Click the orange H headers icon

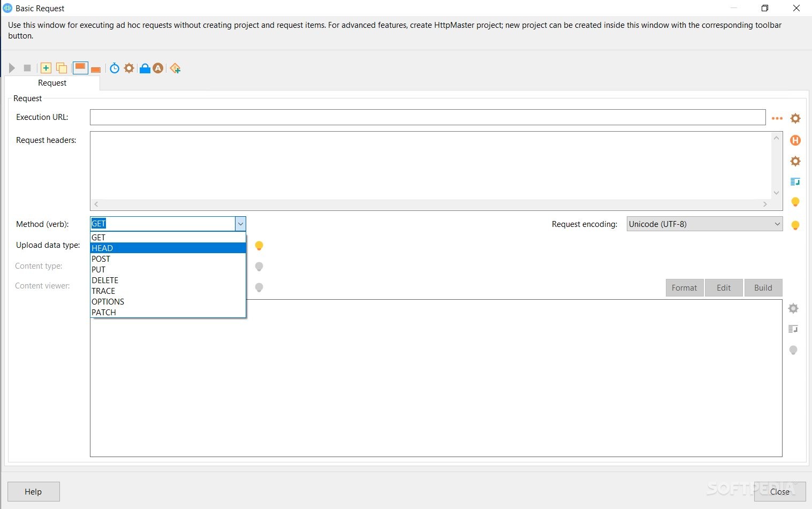[795, 140]
